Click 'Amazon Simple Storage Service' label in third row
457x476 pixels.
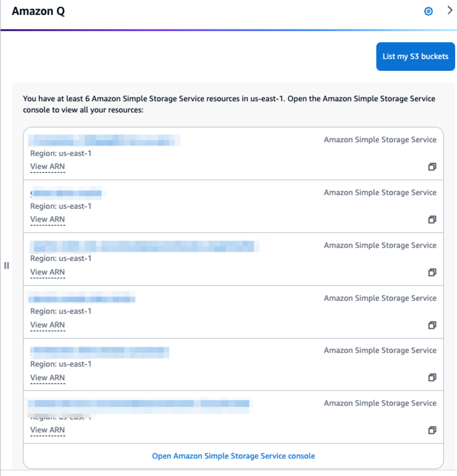click(380, 246)
